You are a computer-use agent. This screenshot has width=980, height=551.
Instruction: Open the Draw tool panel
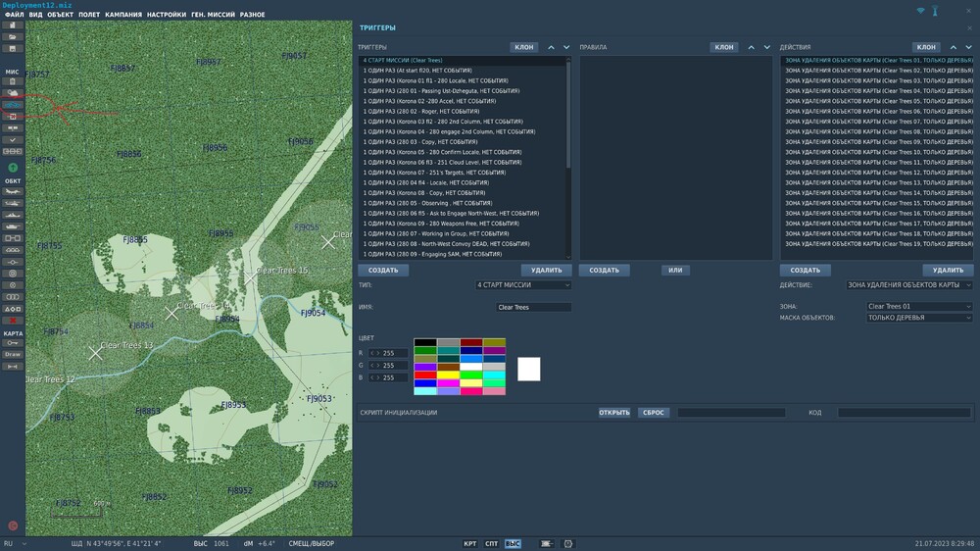[x=13, y=354]
